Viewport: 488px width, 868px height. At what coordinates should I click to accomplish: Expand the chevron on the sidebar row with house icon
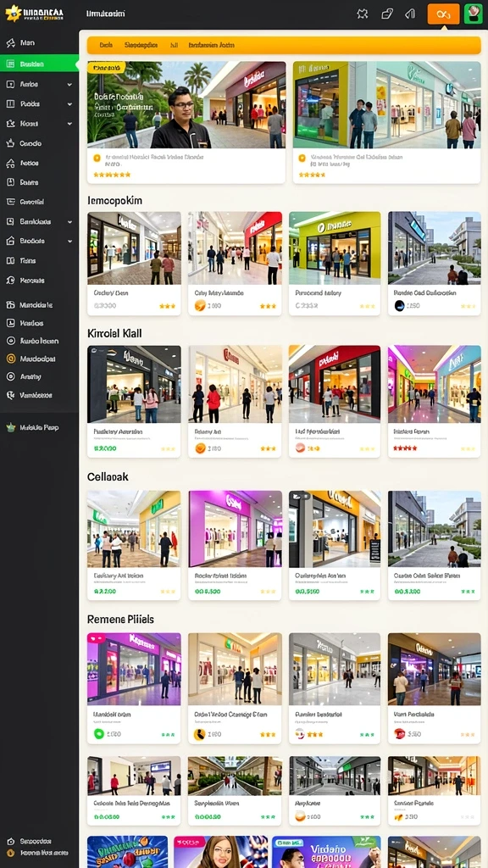click(69, 242)
